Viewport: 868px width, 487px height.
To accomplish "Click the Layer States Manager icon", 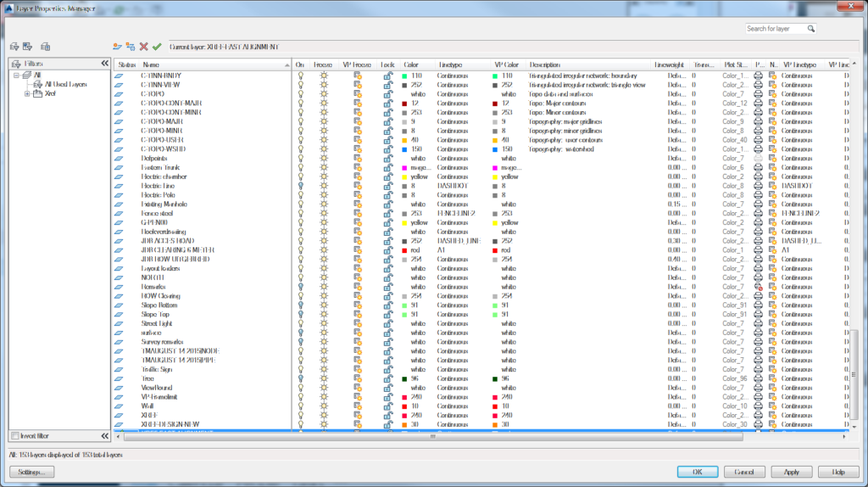I will pos(45,46).
